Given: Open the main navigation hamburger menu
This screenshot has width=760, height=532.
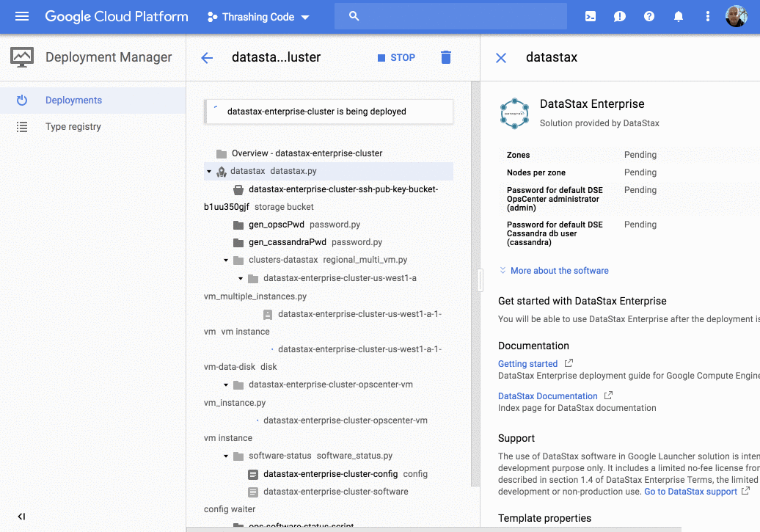Looking at the screenshot, I should (x=22, y=16).
